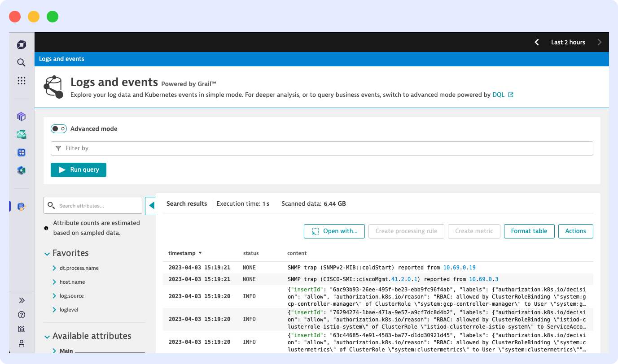Viewport: 618px width, 364px height.
Task: Open the Actions menu
Action: coord(575,231)
